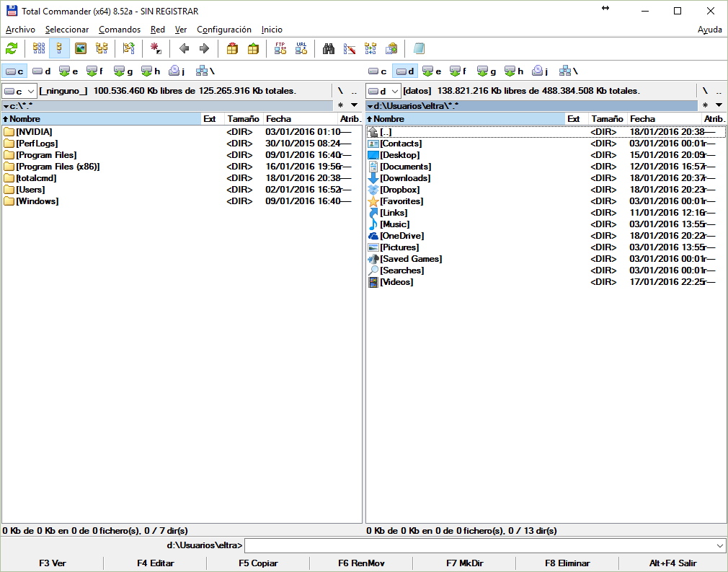Click invert selection asterisk icon
The image size is (728, 572).
(x=156, y=48)
